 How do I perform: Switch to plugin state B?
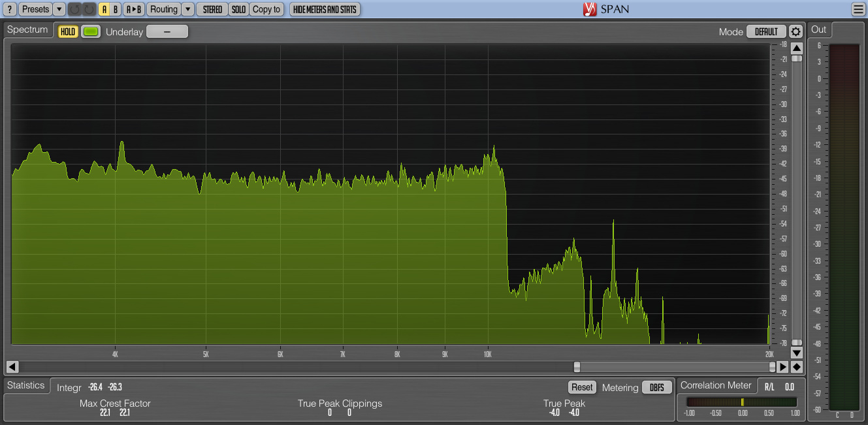[x=116, y=9]
